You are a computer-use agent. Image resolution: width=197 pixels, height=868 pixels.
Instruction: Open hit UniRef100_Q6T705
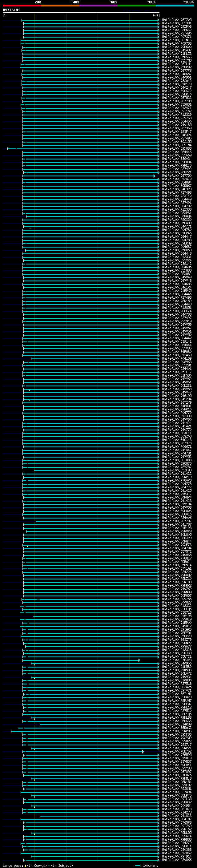177,20
